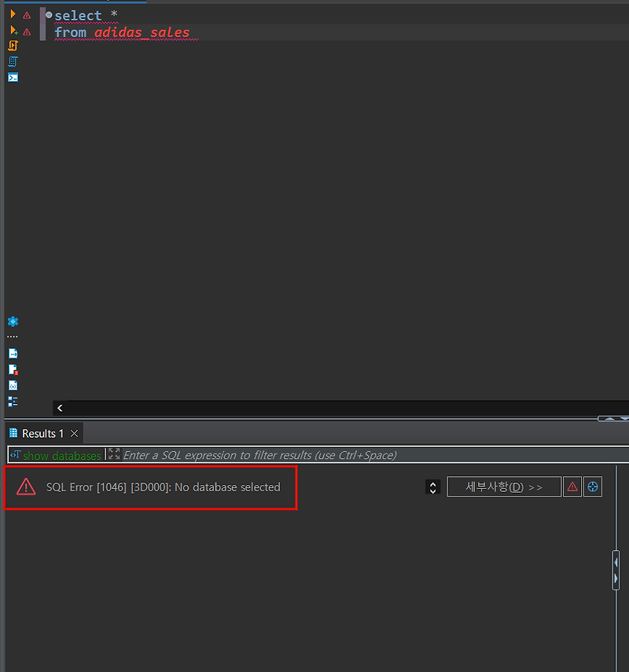Run the SQL script using the play-with-plus icon
The width and height of the screenshot is (629, 672).
click(x=13, y=29)
